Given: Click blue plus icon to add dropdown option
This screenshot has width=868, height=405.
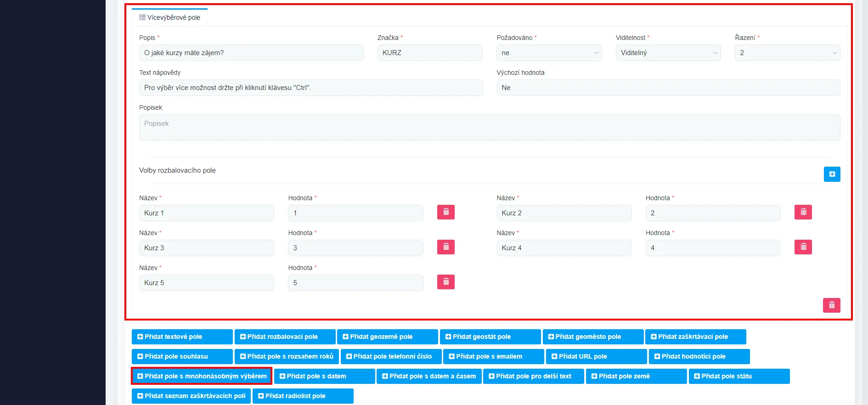Looking at the screenshot, I should pos(832,174).
